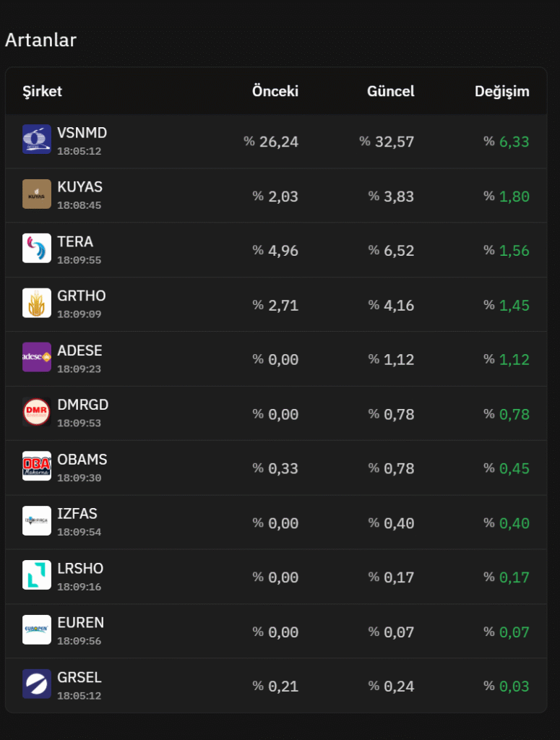Open the DMRGD ticker name link

[x=83, y=405]
